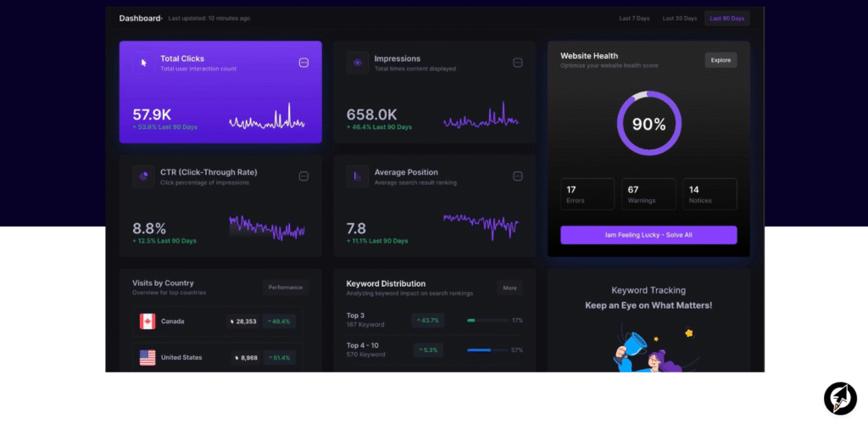Switch to Last 7 Days range

(634, 19)
